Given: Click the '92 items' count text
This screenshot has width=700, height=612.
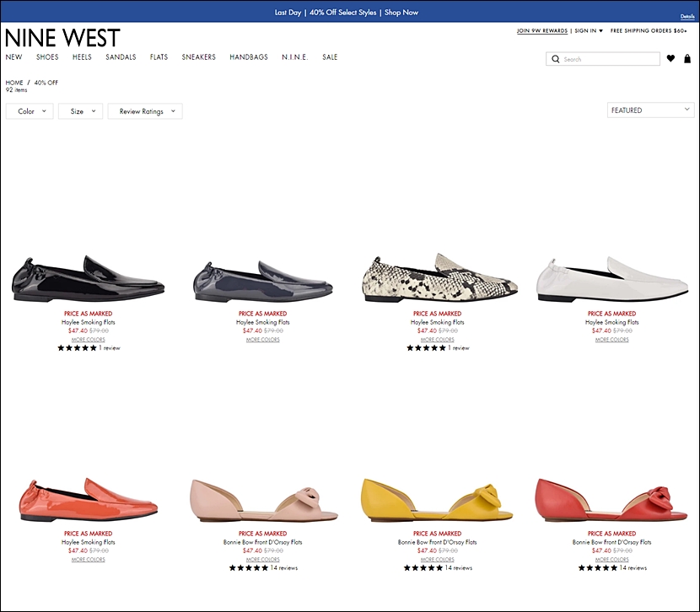Looking at the screenshot, I should 17,89.
